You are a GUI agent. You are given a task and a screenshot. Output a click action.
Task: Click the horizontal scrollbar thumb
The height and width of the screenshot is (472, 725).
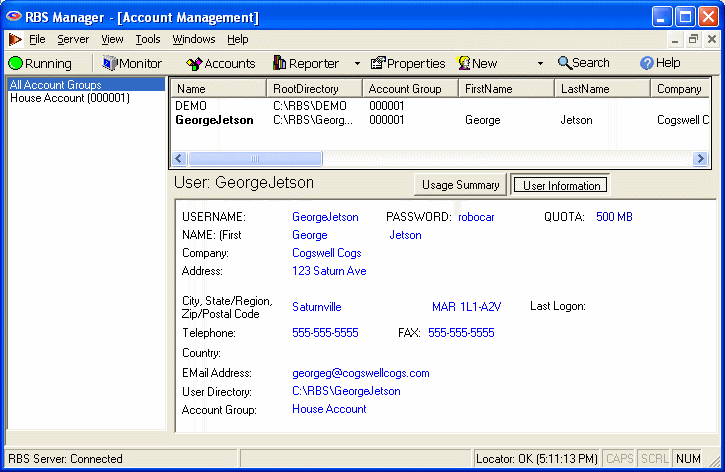pyautogui.click(x=255, y=159)
